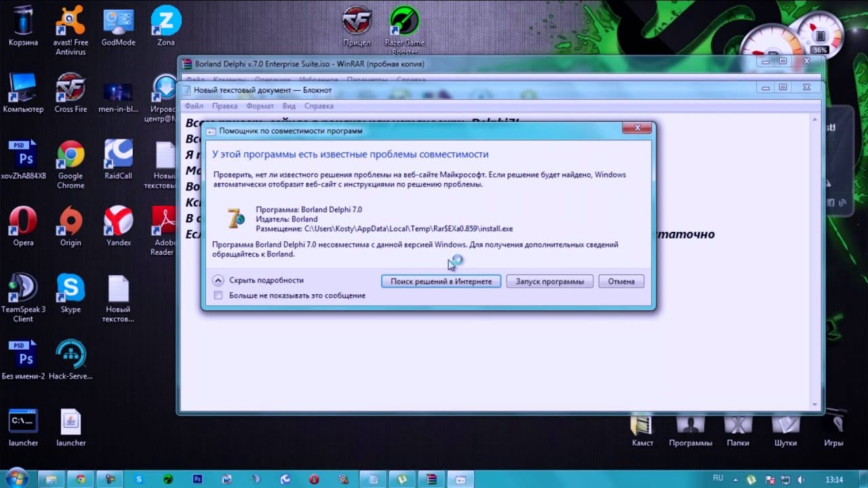Open the Игры desktop folder
Screen dimensions: 868x488
coord(833,430)
